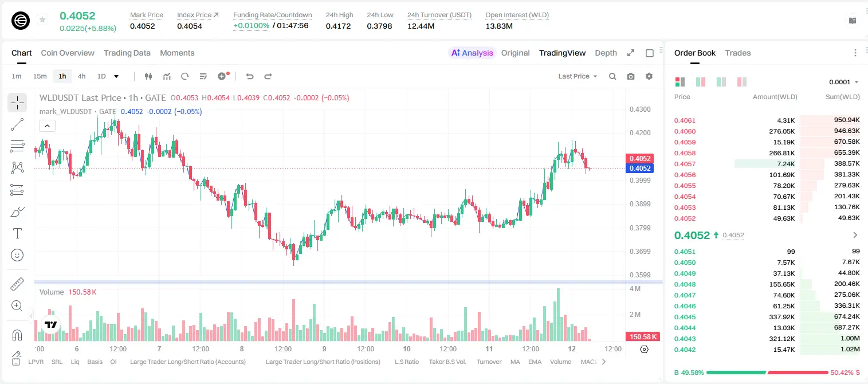Show buy and sell order book view
The image size is (868, 384).
(x=680, y=82)
